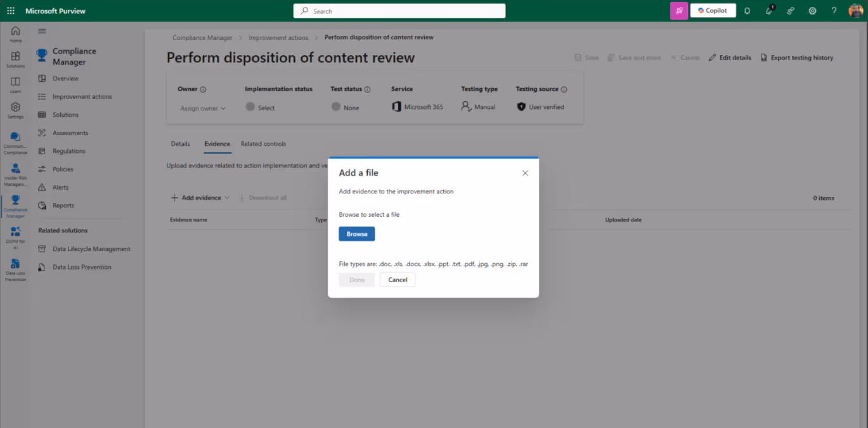Click the pink diagnostics icon beside Copilot
Image resolution: width=868 pixels, height=428 pixels.
679,11
